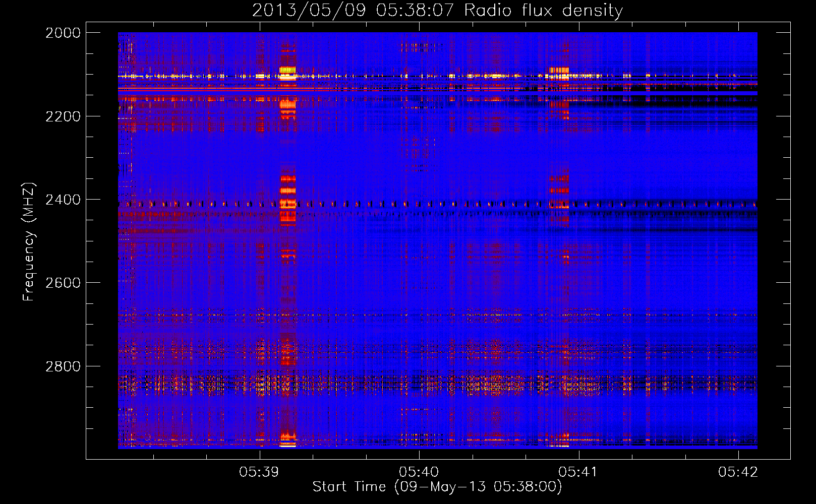Click the 2400 frequency axis label
The height and width of the screenshot is (504, 816).
tap(63, 200)
